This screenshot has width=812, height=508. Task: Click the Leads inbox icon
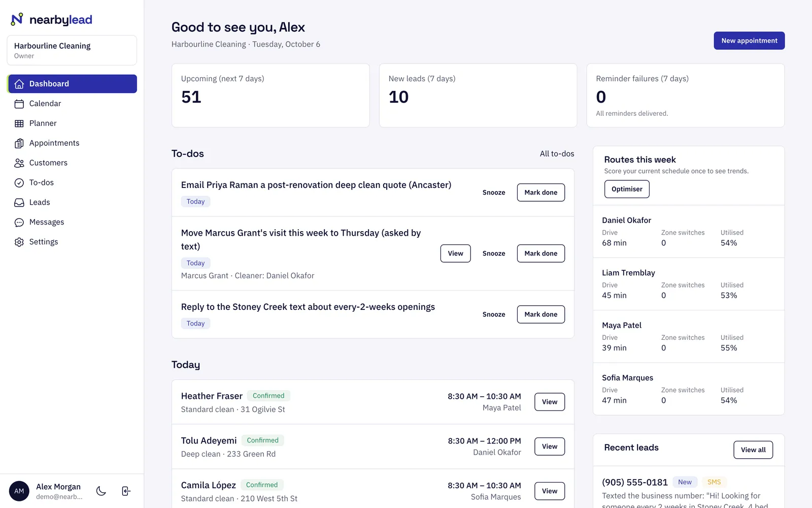(19, 203)
